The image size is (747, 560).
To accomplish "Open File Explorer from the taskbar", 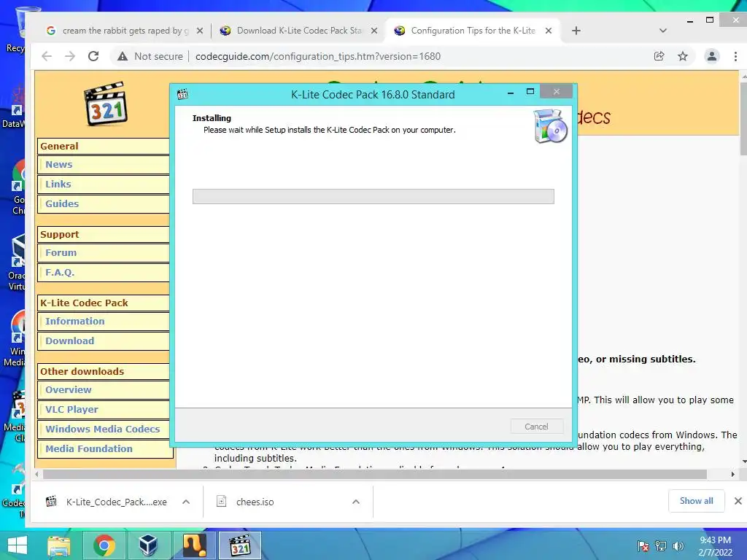I will (x=59, y=545).
